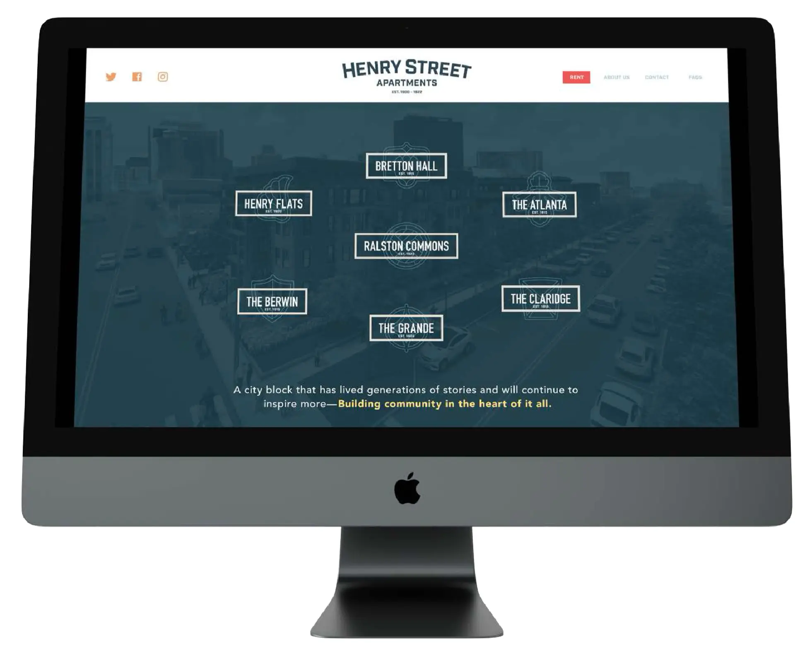Select The Berwin property
Viewport: 812px width, 663px height.
272,300
